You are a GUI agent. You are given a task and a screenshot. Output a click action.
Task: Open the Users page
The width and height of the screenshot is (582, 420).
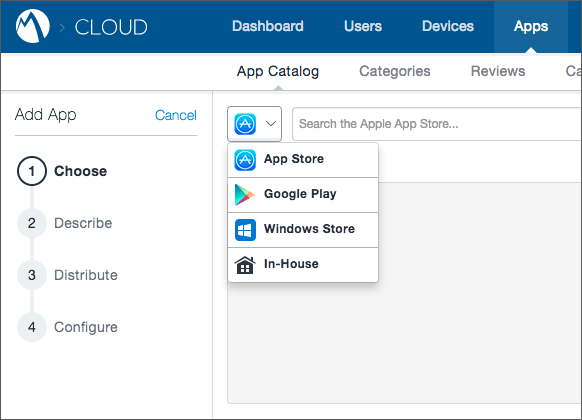[x=363, y=26]
